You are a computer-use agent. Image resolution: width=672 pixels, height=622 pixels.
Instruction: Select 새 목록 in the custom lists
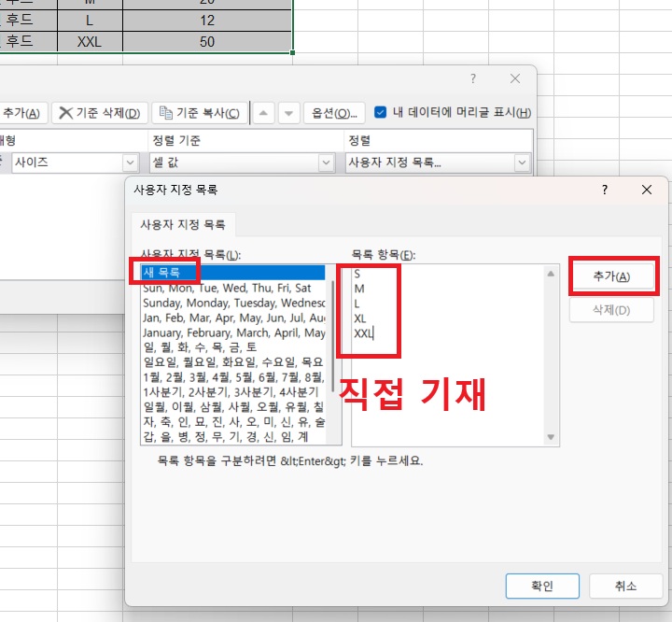(232, 273)
